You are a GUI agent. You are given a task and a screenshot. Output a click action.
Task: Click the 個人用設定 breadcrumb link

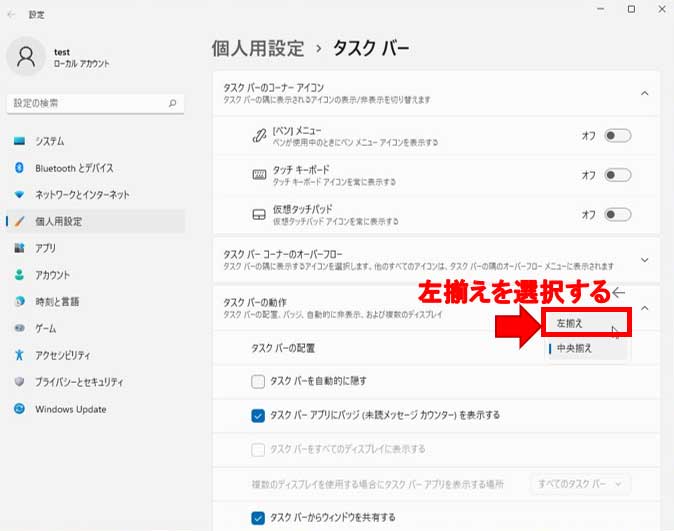coord(255,48)
